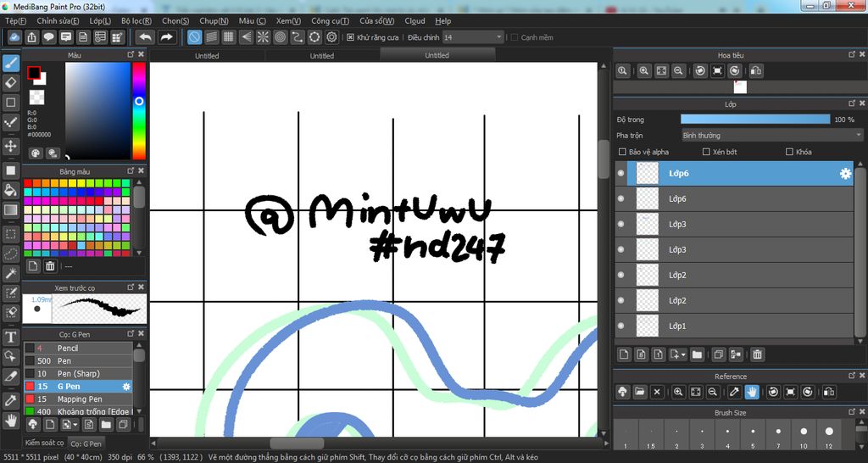Select the Magic Wand tool
This screenshot has width=868, height=463.
10,273
